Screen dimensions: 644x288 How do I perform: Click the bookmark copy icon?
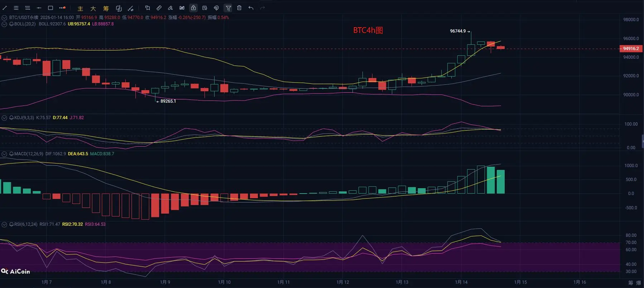click(x=148, y=8)
